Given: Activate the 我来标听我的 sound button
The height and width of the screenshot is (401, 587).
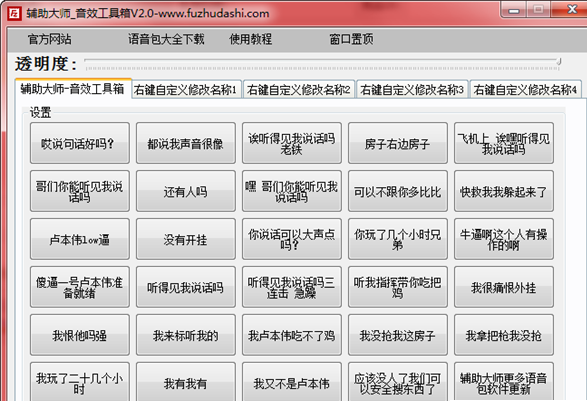Looking at the screenshot, I should tap(186, 335).
